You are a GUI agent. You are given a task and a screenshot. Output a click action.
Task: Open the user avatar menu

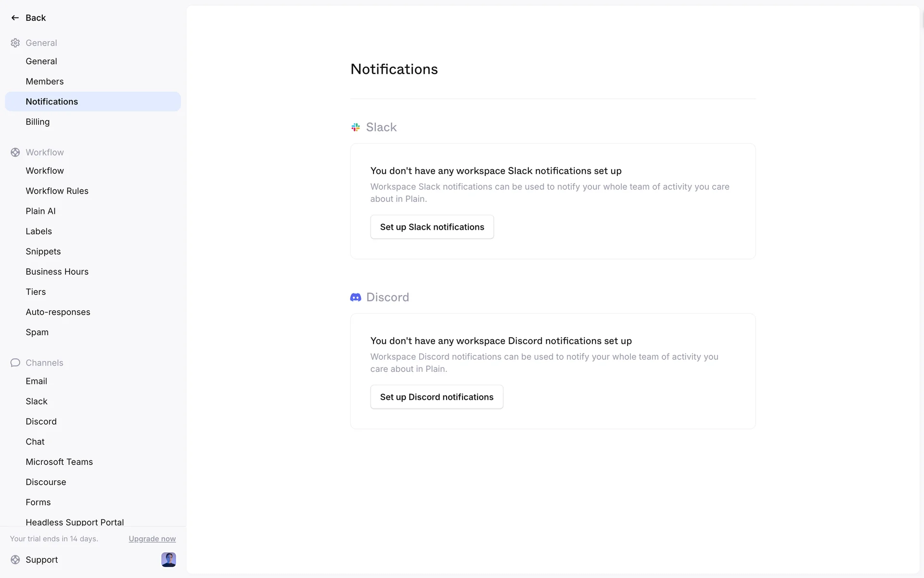pyautogui.click(x=168, y=560)
